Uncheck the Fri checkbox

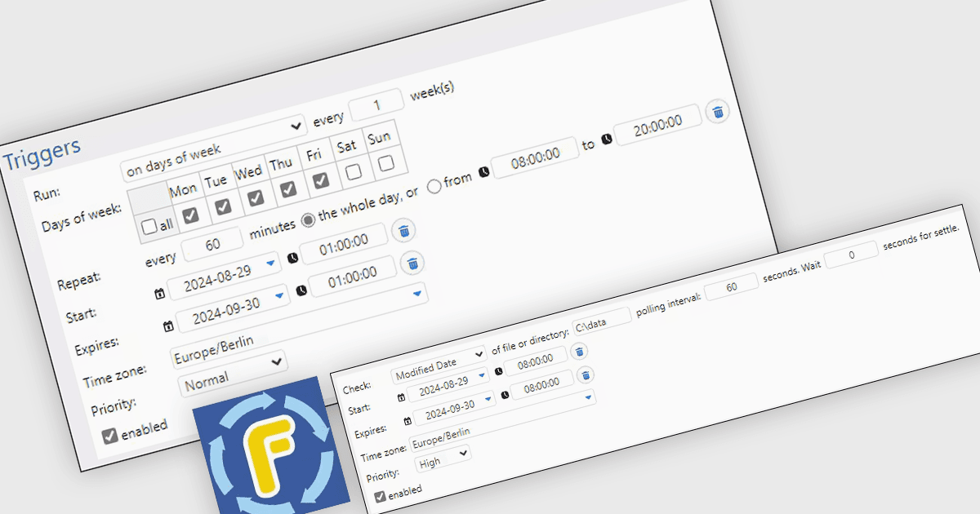(321, 180)
